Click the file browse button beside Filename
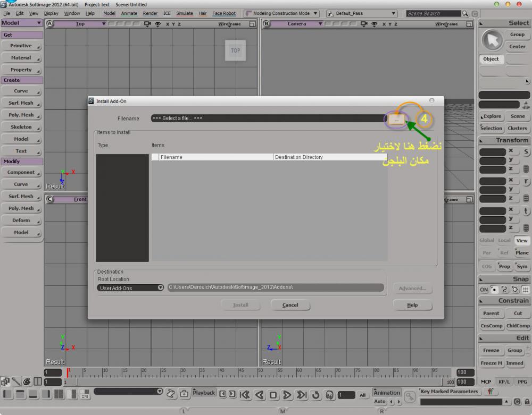532x415 pixels. coord(396,119)
